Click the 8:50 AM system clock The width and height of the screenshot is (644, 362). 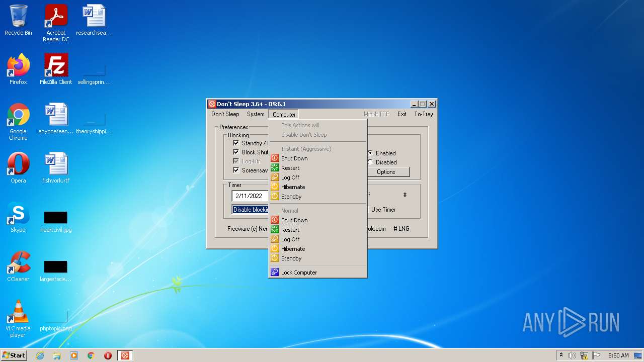click(618, 355)
